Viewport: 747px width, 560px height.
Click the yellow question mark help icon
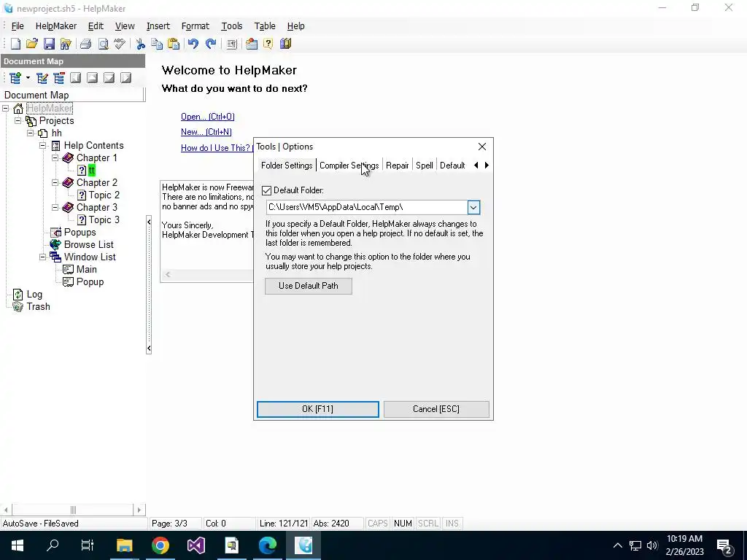(268, 44)
